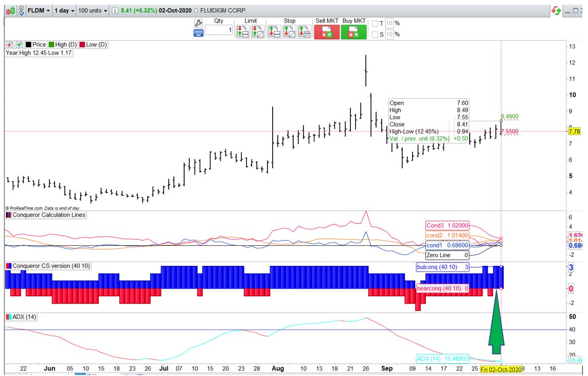The height and width of the screenshot is (376, 588).
Task: Click the 8.41 (+6.32%) price text
Action: tap(139, 10)
